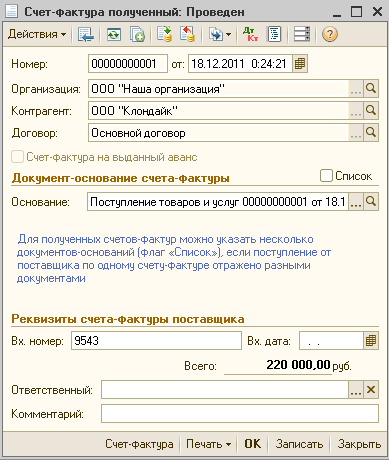Click the Договор field
Image resolution: width=389 pixels, height=460 pixels.
click(218, 133)
